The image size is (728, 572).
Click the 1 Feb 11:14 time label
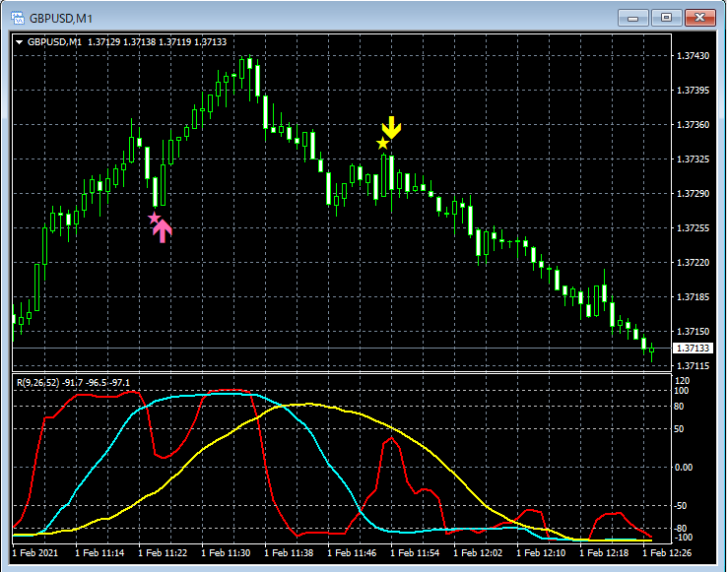coord(99,553)
